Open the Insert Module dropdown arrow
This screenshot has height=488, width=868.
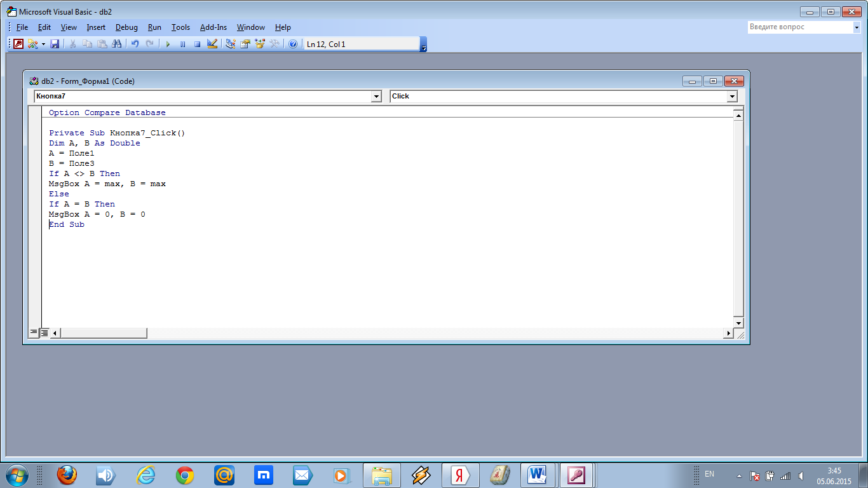tap(43, 44)
